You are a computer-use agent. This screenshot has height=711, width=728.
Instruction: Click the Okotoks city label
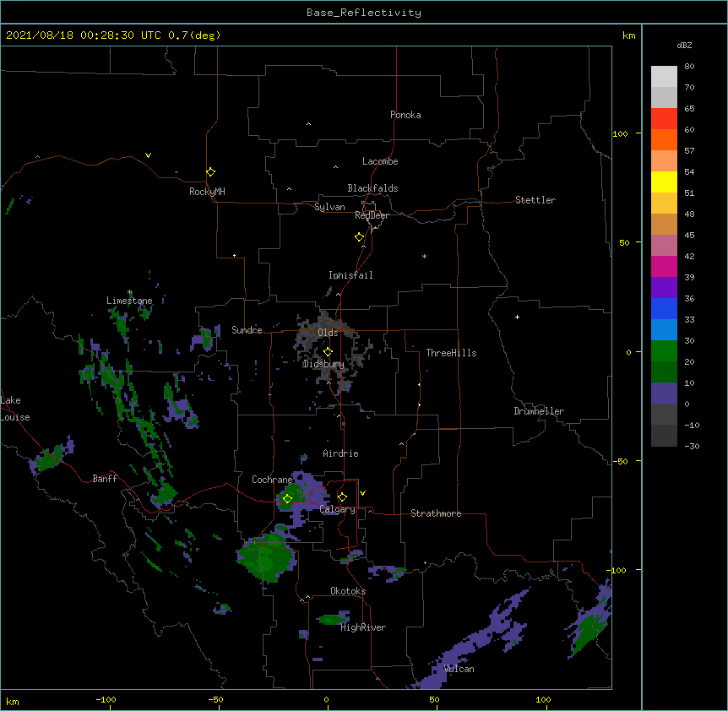(x=348, y=591)
